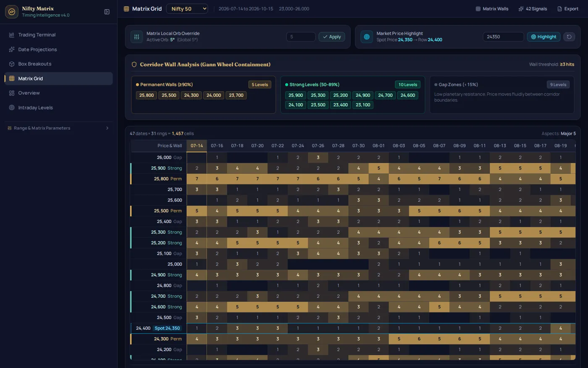Click the 25,200 Strong row label
The width and height of the screenshot is (588, 368).
coord(159,243)
